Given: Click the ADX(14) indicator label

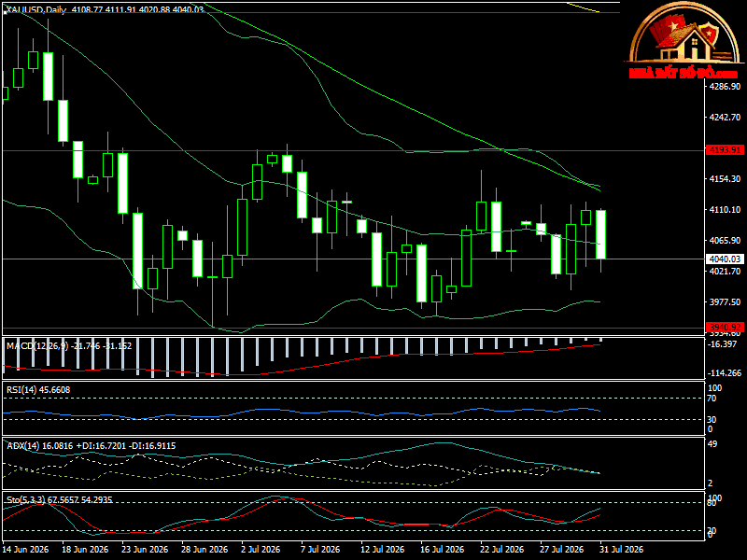Looking at the screenshot, I should coord(91,446).
